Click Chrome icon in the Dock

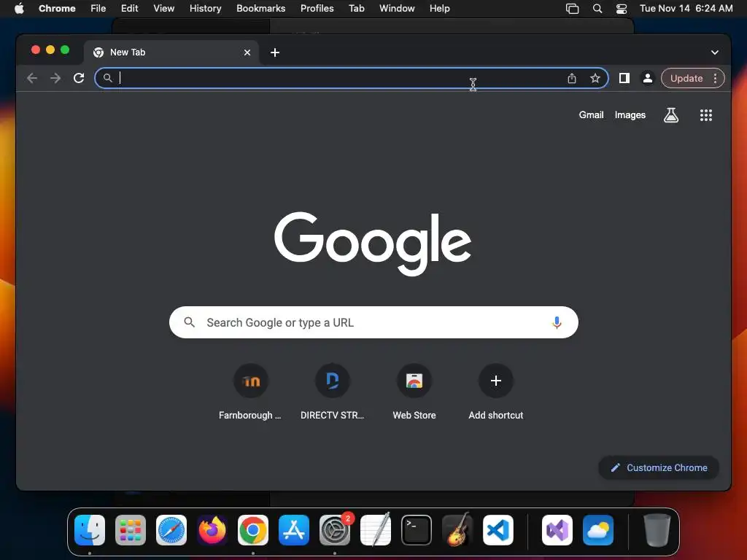253,529
